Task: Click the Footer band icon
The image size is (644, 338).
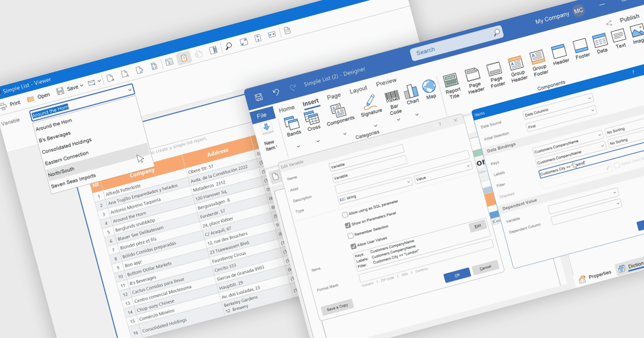Action: pyautogui.click(x=580, y=46)
